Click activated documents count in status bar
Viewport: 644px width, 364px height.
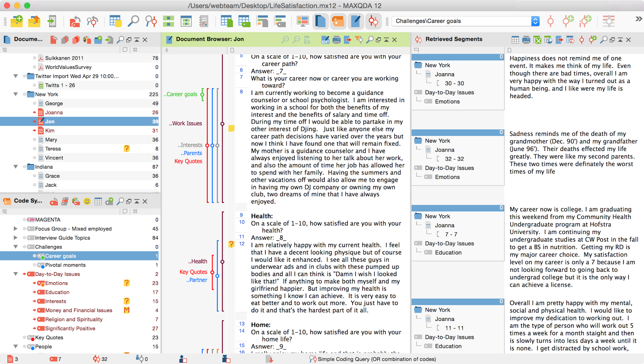coord(13,359)
